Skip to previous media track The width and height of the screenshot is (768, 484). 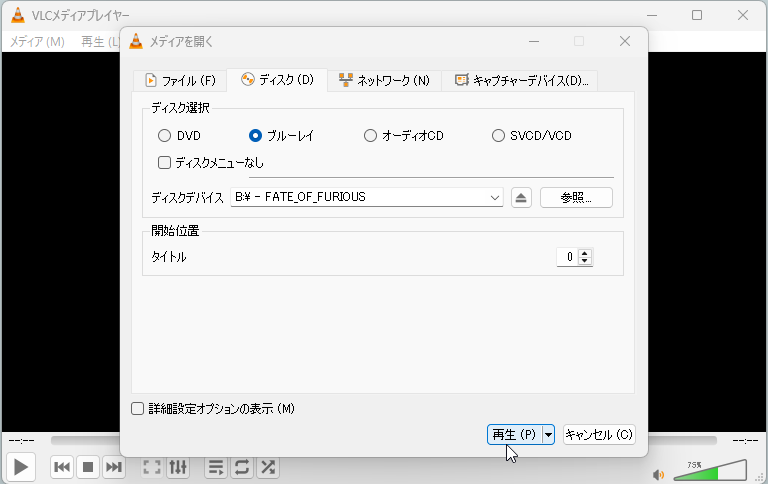click(x=62, y=467)
